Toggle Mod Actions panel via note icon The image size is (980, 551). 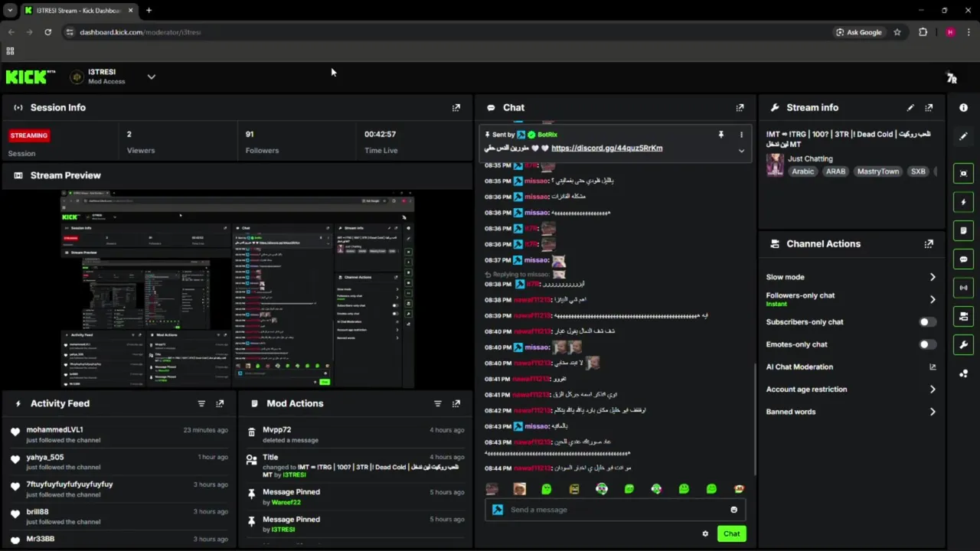(x=963, y=230)
